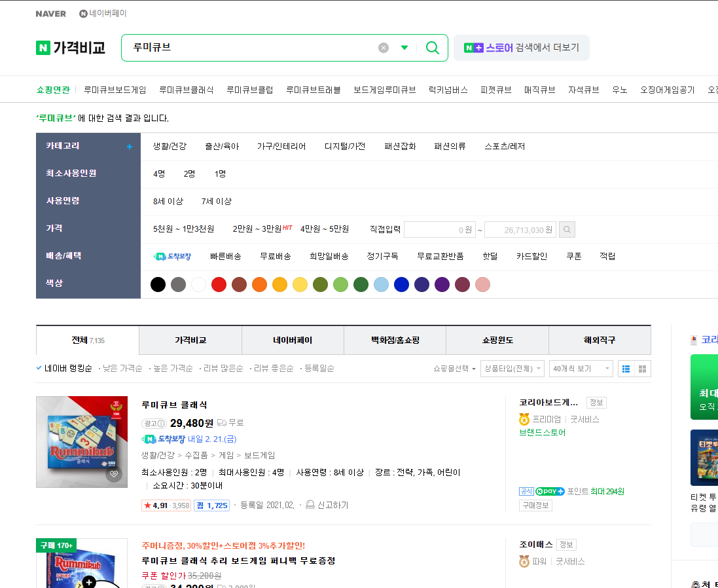Open the 루미큐브 클래식 product title

point(175,405)
